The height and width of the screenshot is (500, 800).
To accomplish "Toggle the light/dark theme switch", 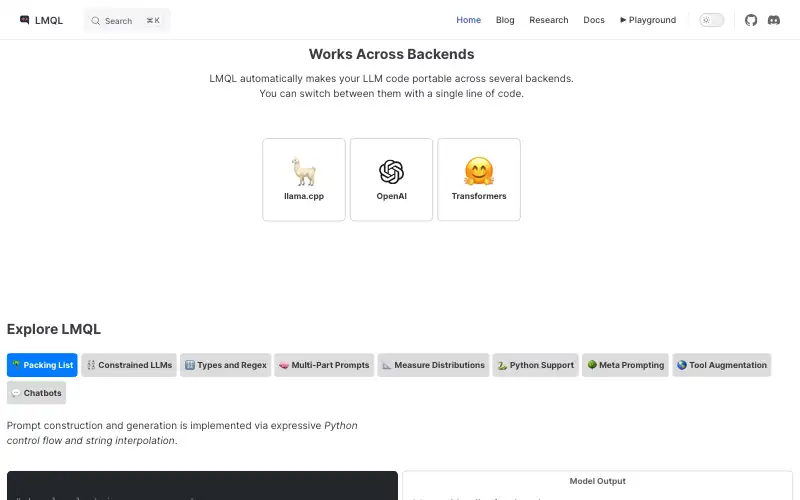I will 711,20.
